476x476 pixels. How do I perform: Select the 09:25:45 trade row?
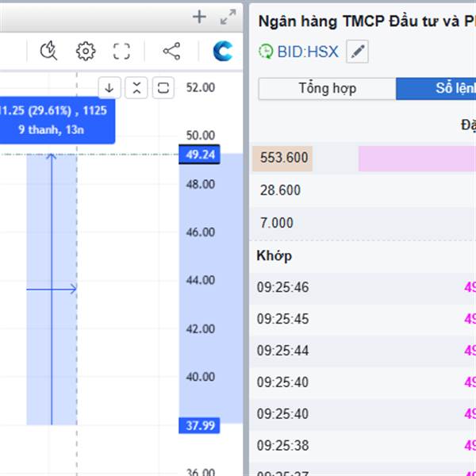tap(363, 319)
